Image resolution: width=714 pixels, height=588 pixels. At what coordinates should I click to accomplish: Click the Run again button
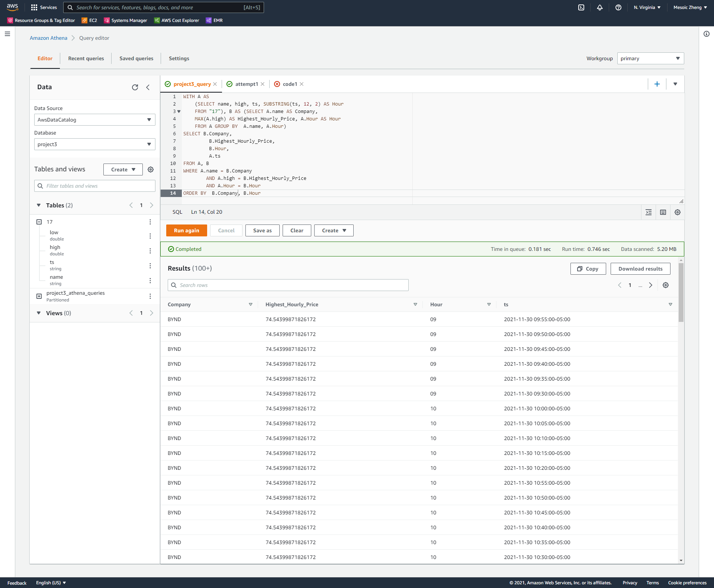[186, 230]
